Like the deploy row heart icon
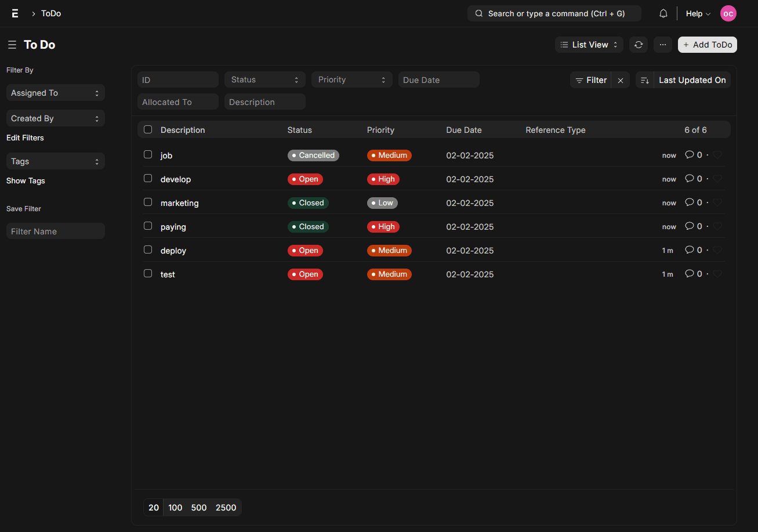Viewport: 758px width, 532px height. point(717,250)
